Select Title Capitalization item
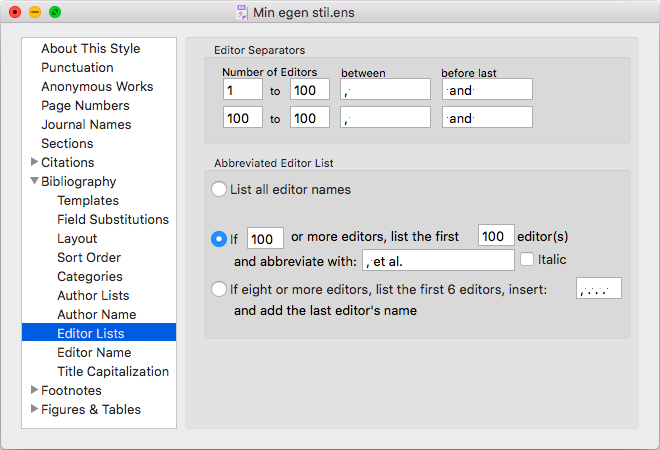Image resolution: width=660 pixels, height=450 pixels. [x=113, y=371]
